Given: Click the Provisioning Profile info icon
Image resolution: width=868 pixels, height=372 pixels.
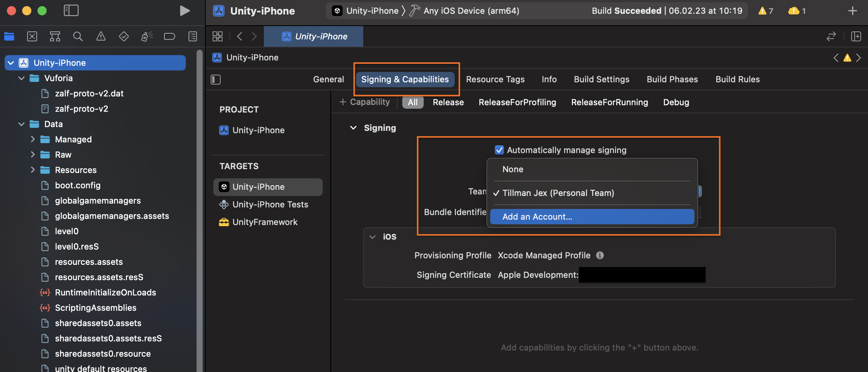Looking at the screenshot, I should 600,255.
